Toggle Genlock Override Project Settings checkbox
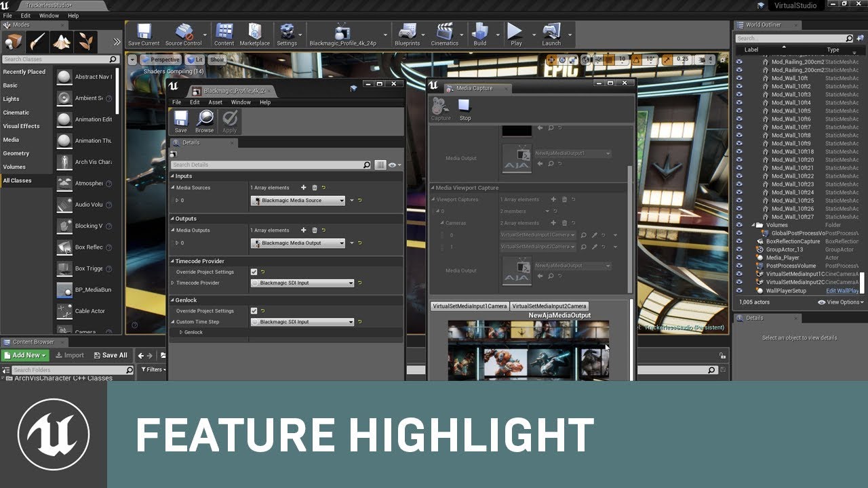868x488 pixels. (x=254, y=311)
